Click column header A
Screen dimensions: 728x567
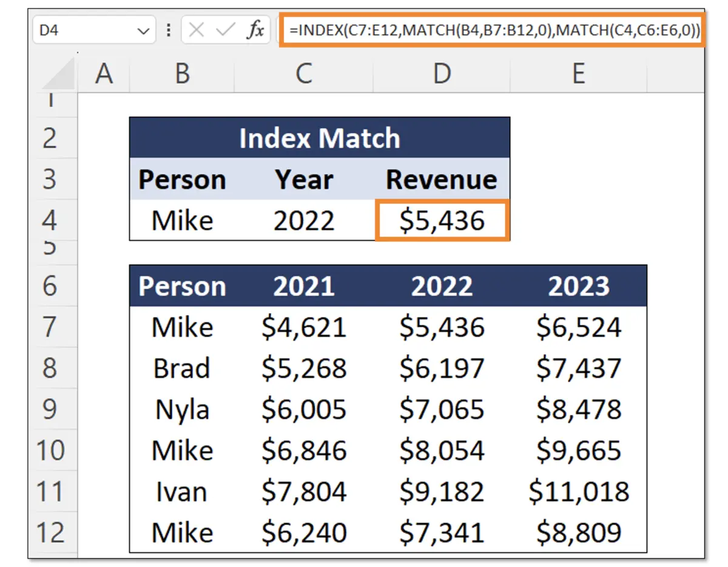pyautogui.click(x=104, y=73)
